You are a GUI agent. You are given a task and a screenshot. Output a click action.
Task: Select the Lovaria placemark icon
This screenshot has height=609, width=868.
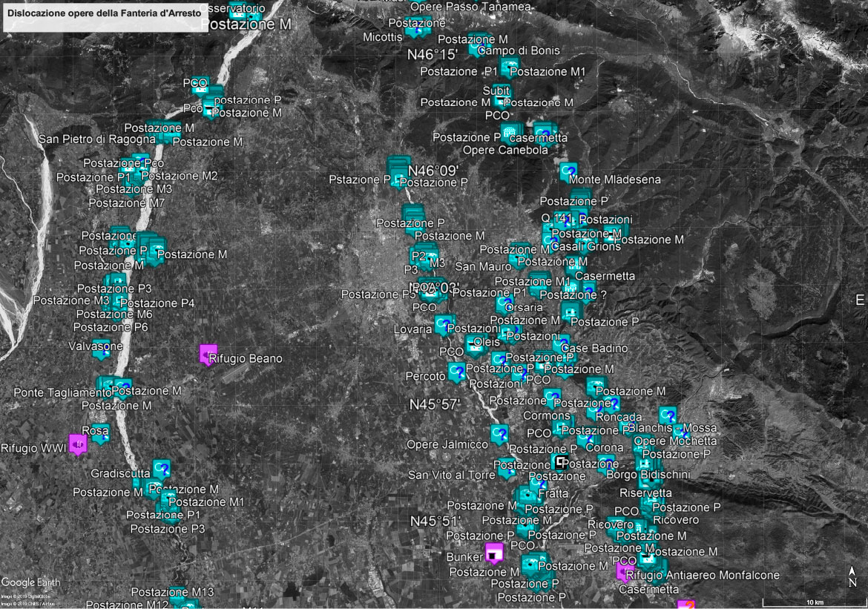point(444,324)
